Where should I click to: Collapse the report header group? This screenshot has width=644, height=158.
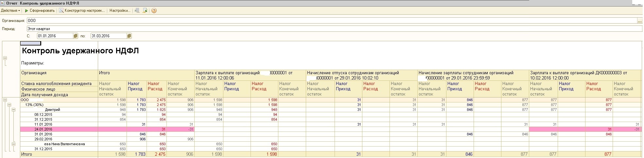[5, 58]
